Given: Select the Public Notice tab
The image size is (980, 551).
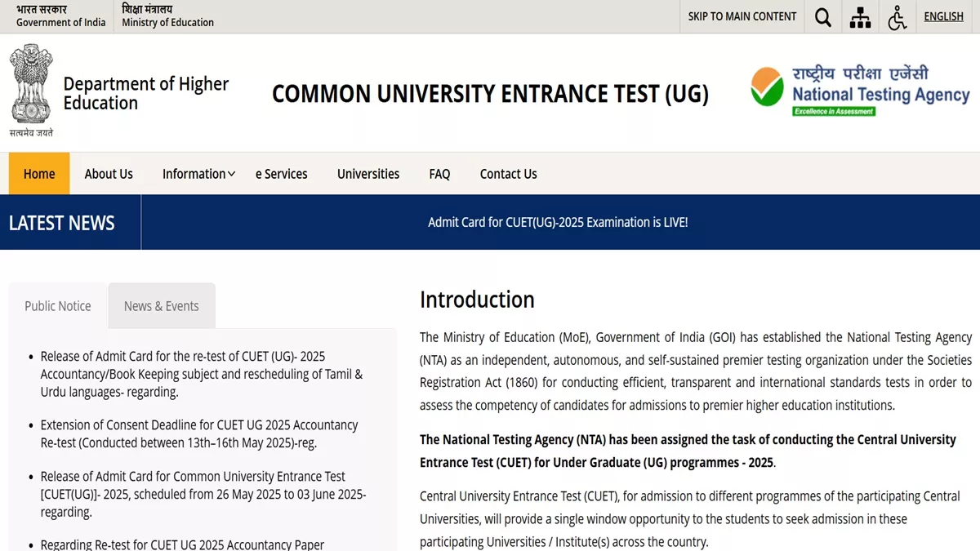Looking at the screenshot, I should pos(58,306).
